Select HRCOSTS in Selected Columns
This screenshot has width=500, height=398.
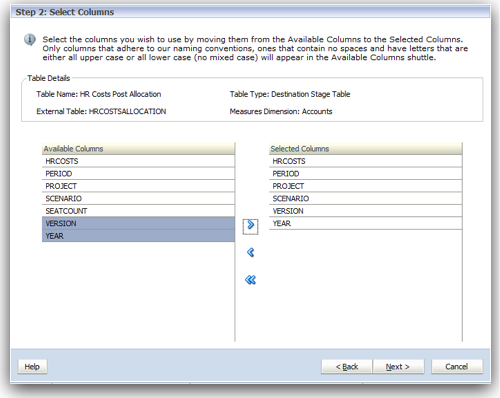[366, 161]
